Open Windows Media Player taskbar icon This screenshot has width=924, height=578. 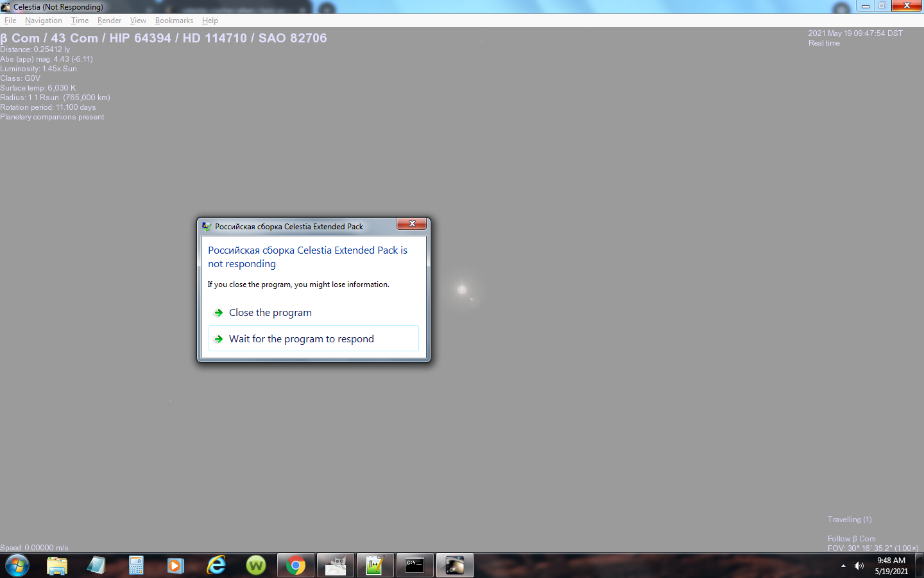tap(175, 566)
